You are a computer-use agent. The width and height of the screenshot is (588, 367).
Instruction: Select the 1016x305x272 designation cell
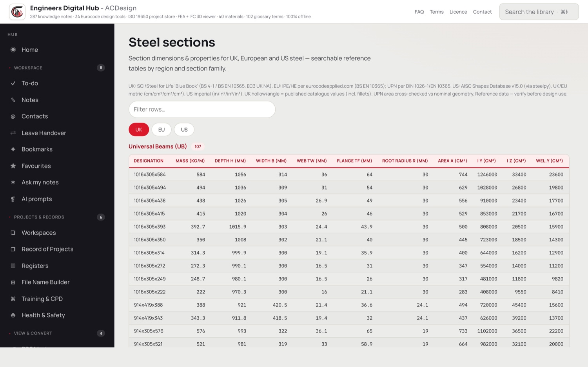click(x=149, y=266)
